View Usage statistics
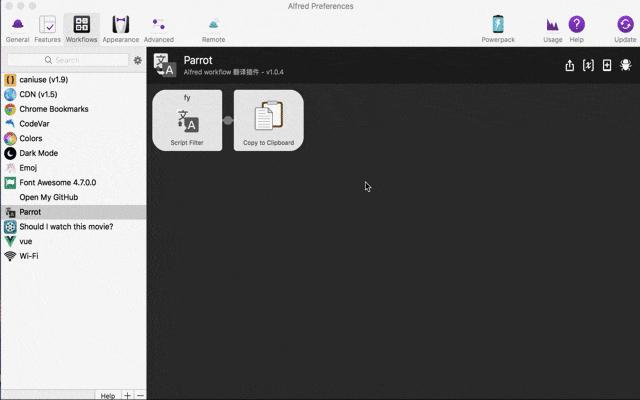 tap(553, 29)
